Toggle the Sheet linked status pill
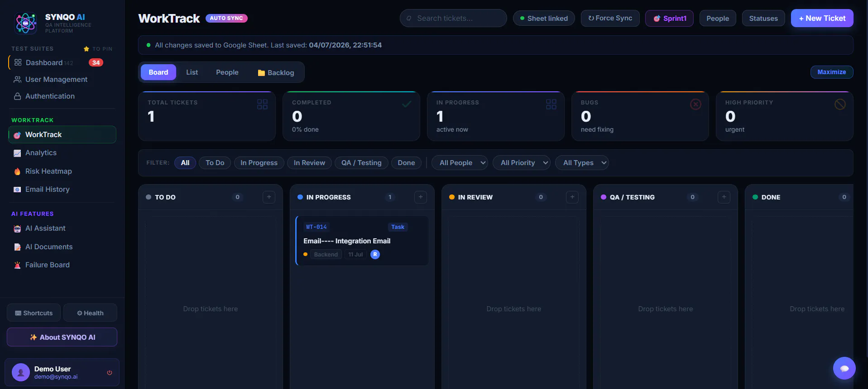 (544, 18)
